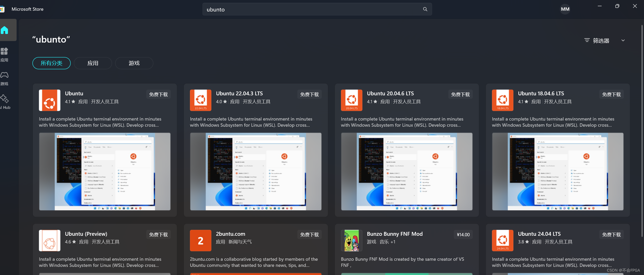Open the 2buntu.com app icon

tap(201, 241)
